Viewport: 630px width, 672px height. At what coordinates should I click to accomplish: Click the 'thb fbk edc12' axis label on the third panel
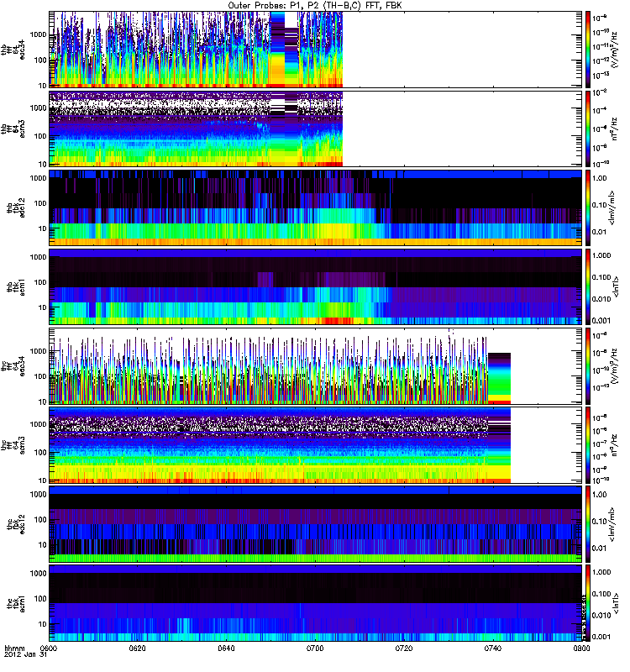12,207
